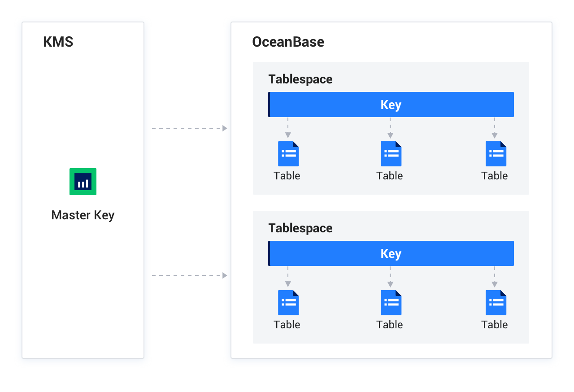Select the first Table icon in upper Tablespace
The height and width of the screenshot is (392, 574).
(287, 153)
